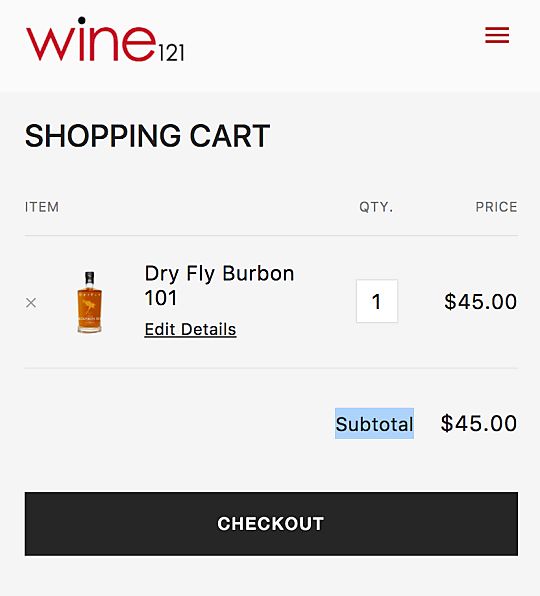The width and height of the screenshot is (540, 596).
Task: Select the Dry Fly Burbon product name
Action: point(219,273)
